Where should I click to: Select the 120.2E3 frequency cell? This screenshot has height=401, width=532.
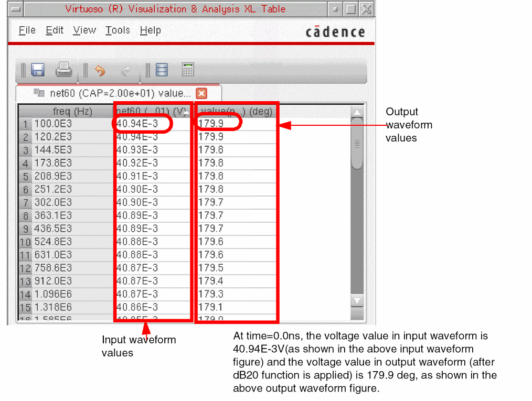72,137
